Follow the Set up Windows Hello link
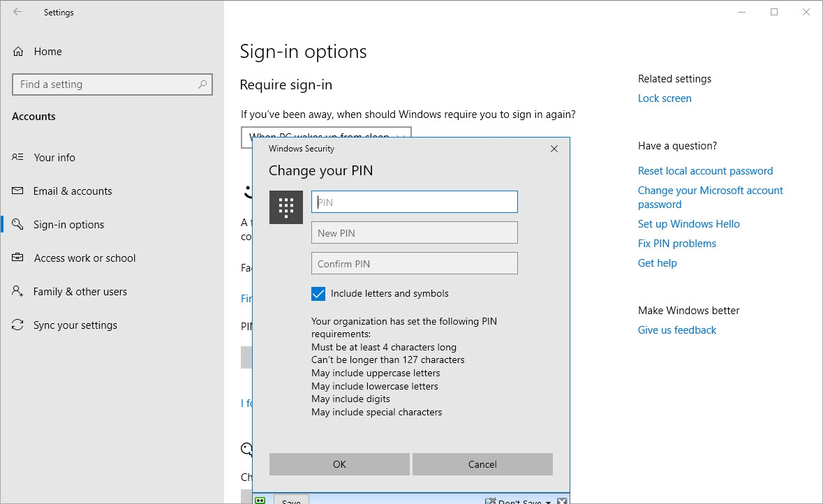Viewport: 823px width, 504px height. [688, 223]
